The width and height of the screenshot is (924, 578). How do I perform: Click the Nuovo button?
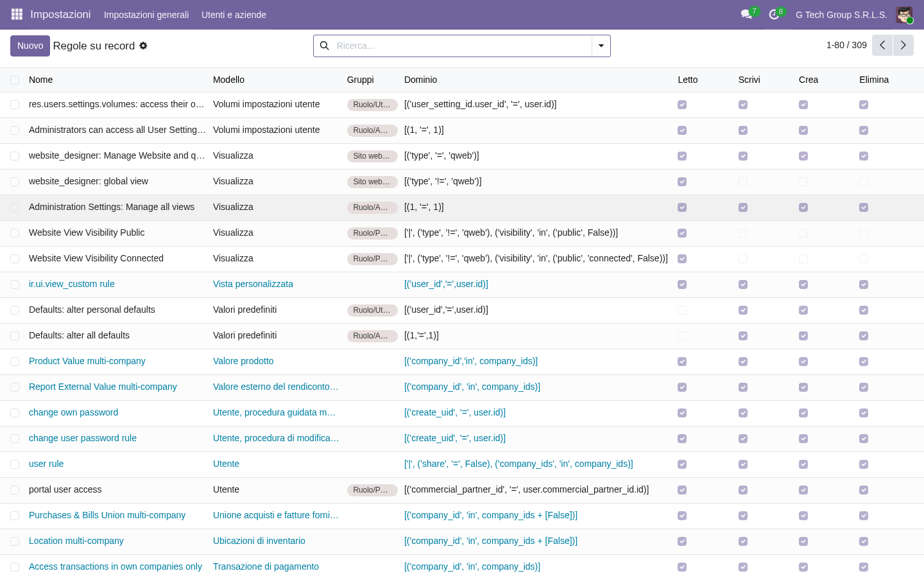tap(30, 46)
